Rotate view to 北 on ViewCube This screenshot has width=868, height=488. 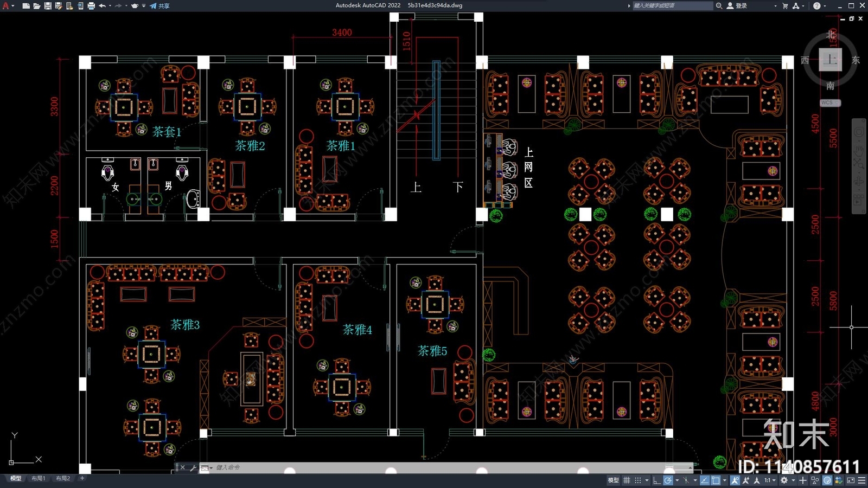click(830, 35)
